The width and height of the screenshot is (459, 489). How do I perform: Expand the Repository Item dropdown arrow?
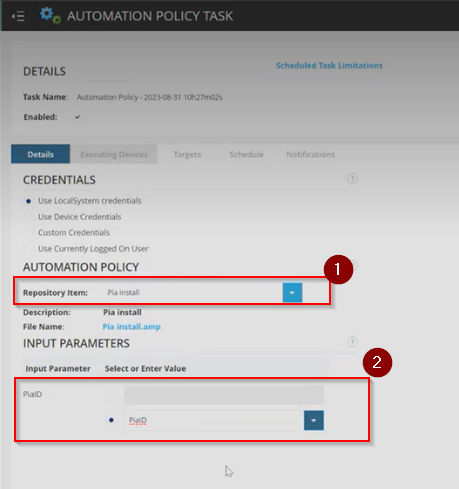click(292, 293)
